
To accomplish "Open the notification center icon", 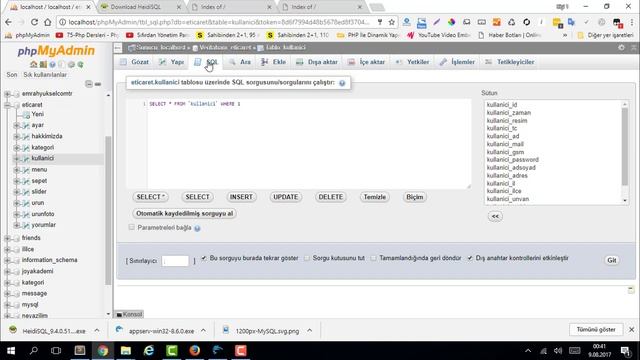I will pos(625,351).
